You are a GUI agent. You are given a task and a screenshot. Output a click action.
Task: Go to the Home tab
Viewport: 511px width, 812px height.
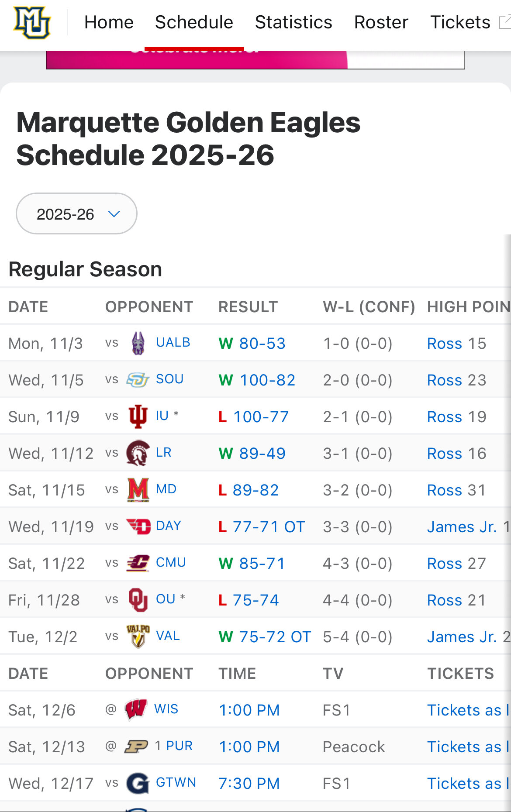click(109, 23)
